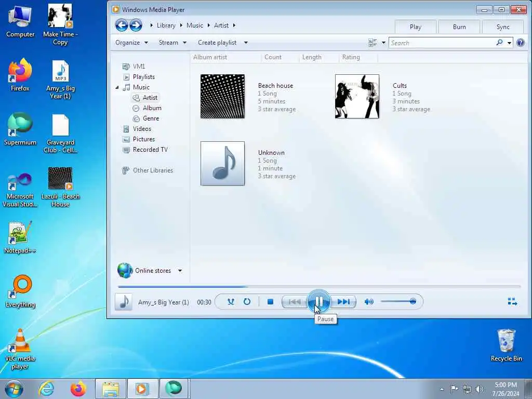Screen dimensions: 532x399
Task: Switch to the Burn tab
Action: pos(459,27)
